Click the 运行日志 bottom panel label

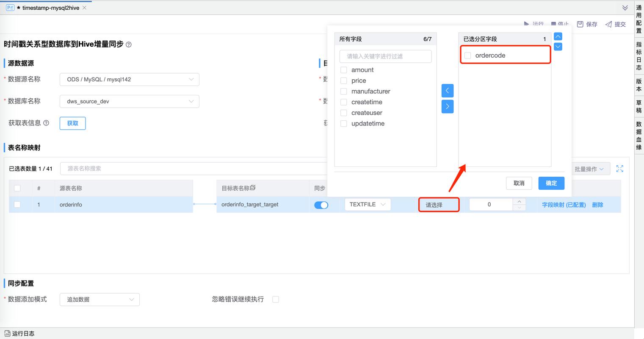point(23,333)
